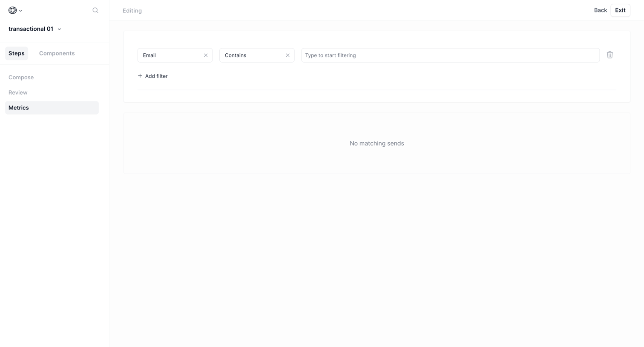Expand the logo chevron menu
Image resolution: width=644 pixels, height=347 pixels.
(20, 11)
